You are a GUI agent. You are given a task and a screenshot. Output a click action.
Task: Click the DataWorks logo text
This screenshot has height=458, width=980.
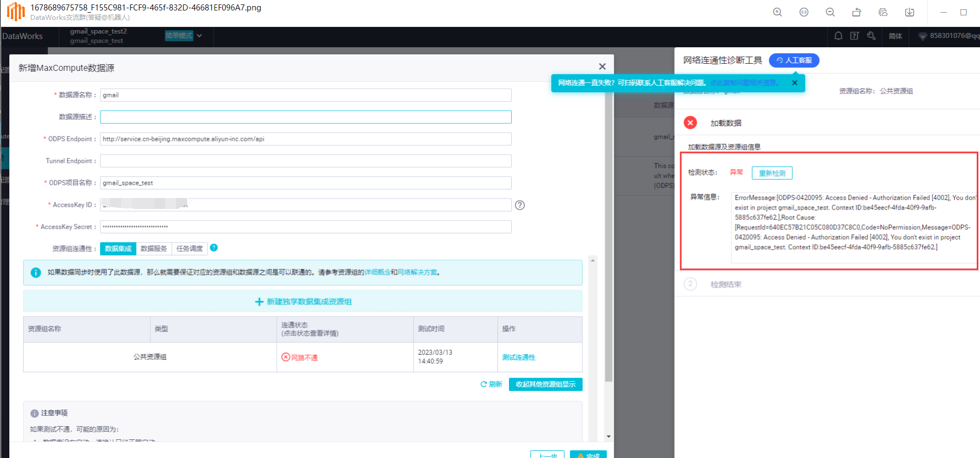[x=23, y=36]
